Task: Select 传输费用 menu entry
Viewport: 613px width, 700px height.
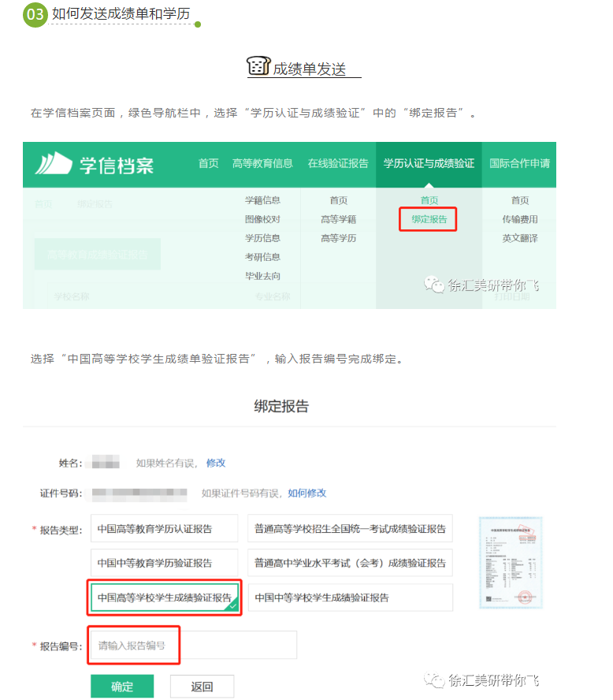Action: (x=520, y=219)
